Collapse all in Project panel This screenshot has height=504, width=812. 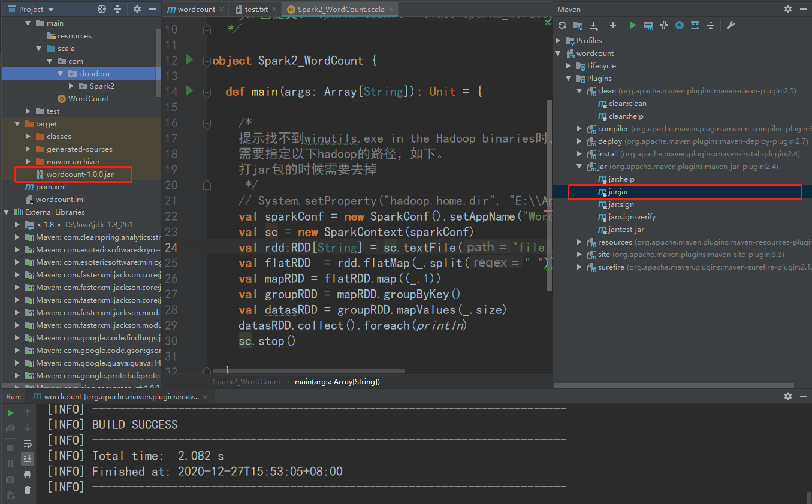[117, 9]
